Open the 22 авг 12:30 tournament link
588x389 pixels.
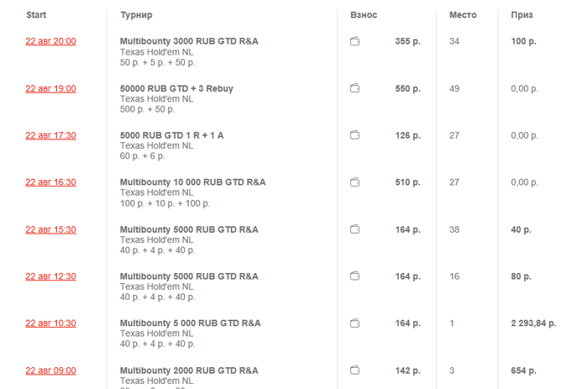point(50,276)
